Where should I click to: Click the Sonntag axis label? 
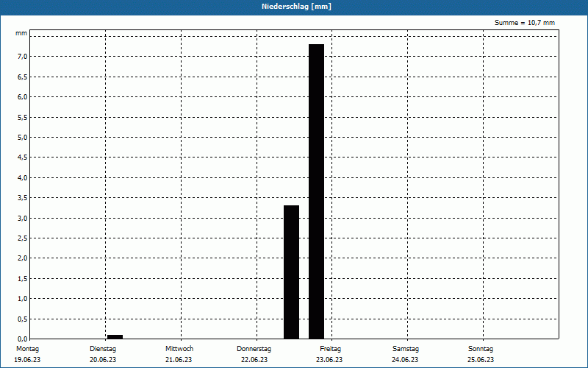click(481, 349)
